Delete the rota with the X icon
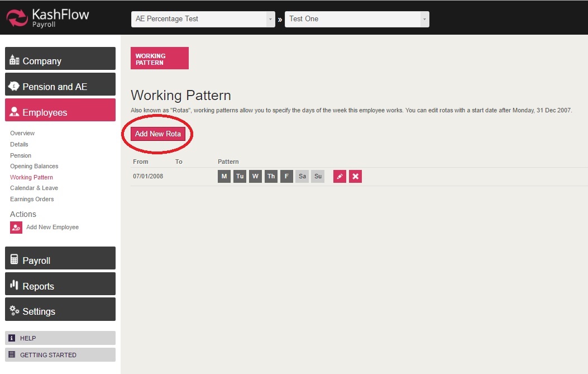The width and height of the screenshot is (588, 374). [356, 177]
